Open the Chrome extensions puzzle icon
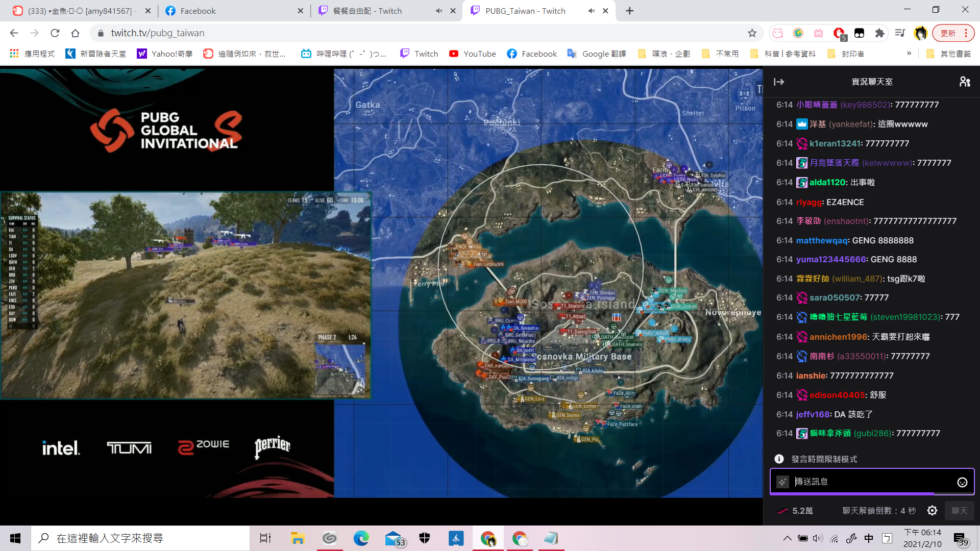 click(x=879, y=33)
